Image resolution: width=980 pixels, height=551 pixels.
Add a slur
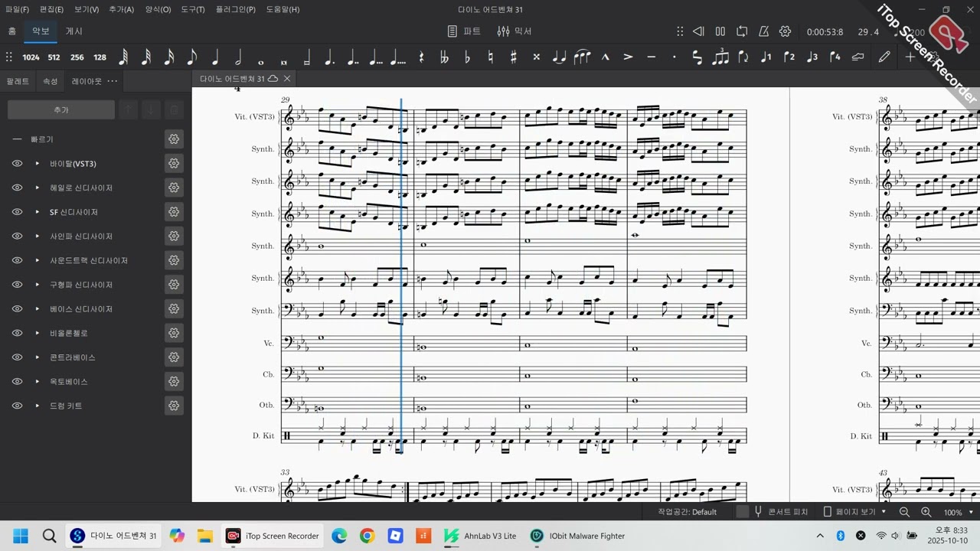(x=582, y=57)
